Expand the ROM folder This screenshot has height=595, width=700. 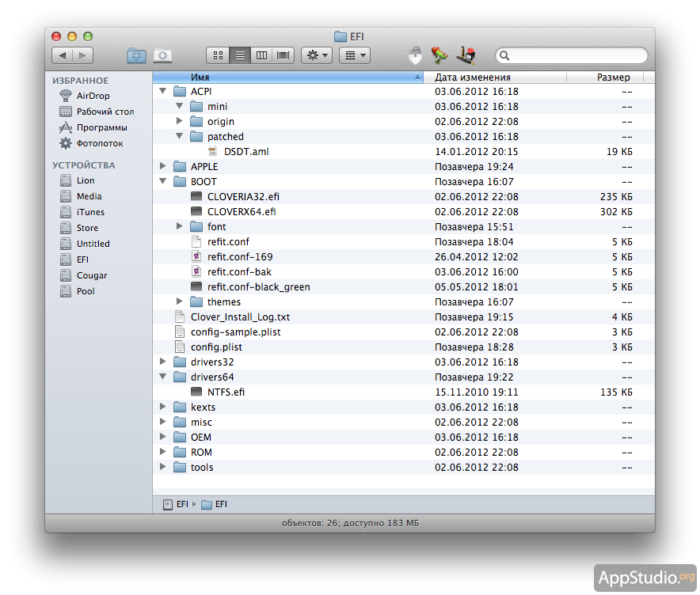[x=163, y=452]
